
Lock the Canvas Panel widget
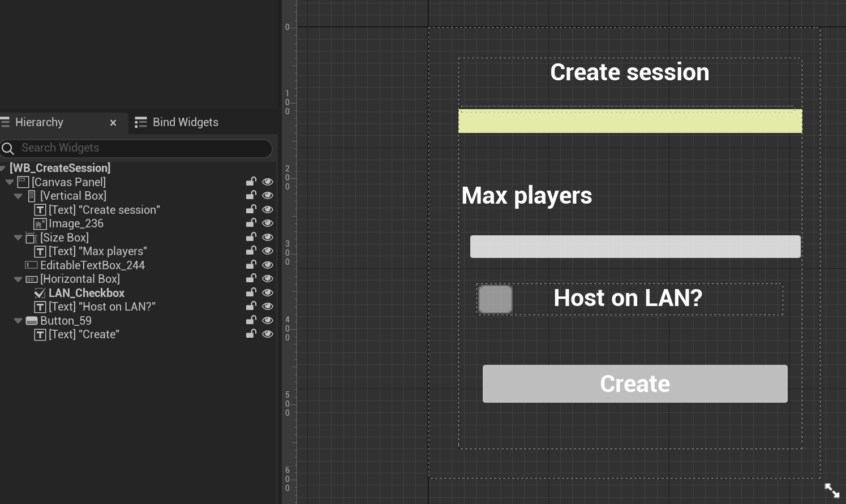(251, 182)
